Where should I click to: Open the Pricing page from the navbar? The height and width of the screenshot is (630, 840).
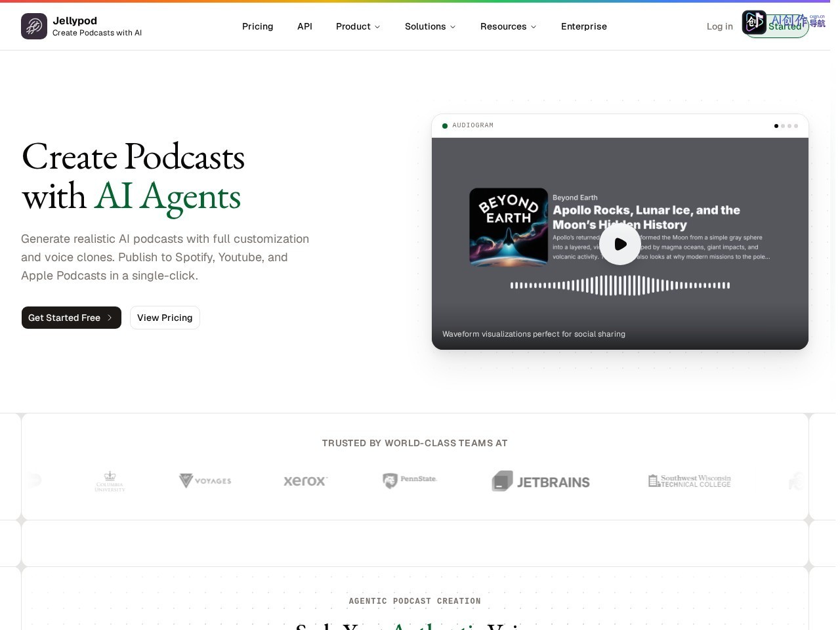click(257, 26)
